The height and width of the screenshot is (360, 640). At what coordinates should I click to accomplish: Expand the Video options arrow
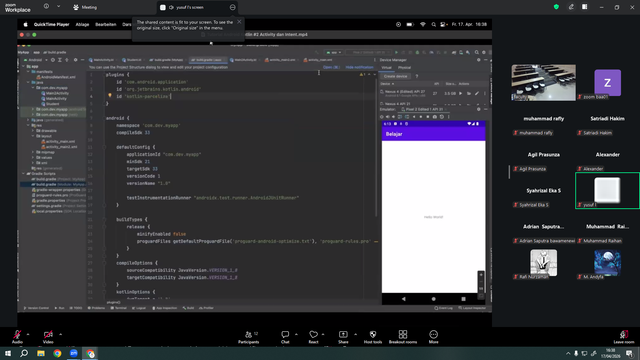60,334
